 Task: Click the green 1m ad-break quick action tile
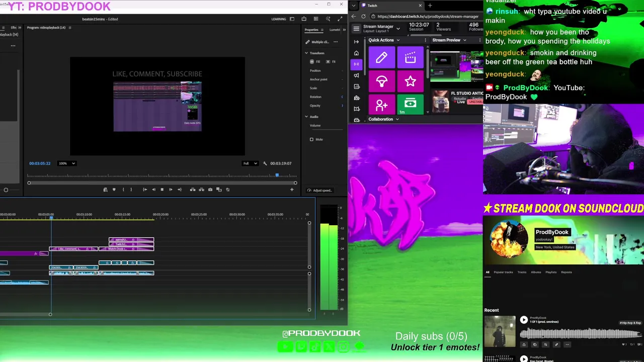pos(410,105)
